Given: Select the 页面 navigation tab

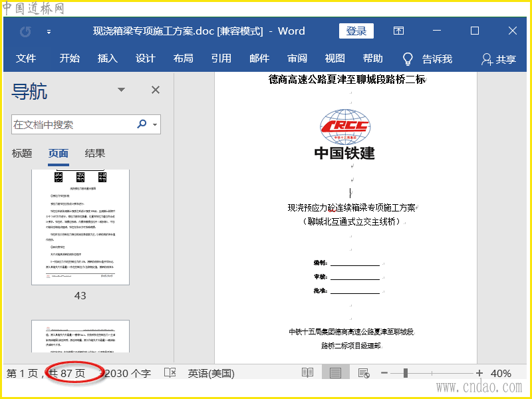Looking at the screenshot, I should tap(59, 154).
